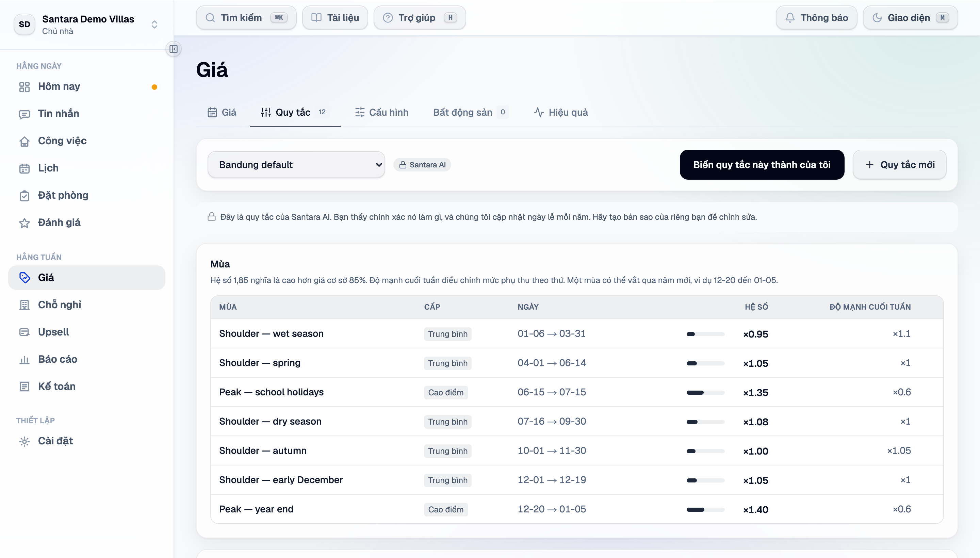The width and height of the screenshot is (980, 558).
Task: Click factor bar for Peak — year end
Action: pyautogui.click(x=706, y=510)
